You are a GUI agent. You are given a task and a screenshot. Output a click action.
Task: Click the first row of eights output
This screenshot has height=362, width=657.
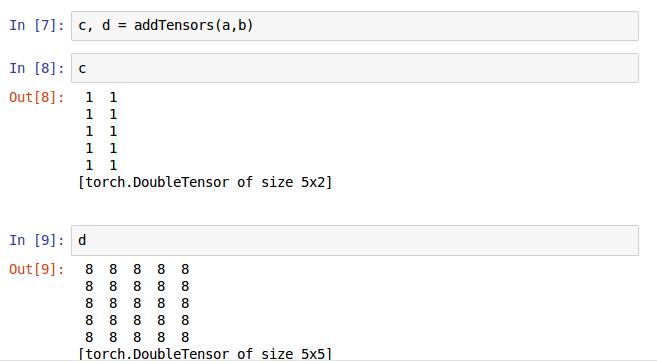137,269
